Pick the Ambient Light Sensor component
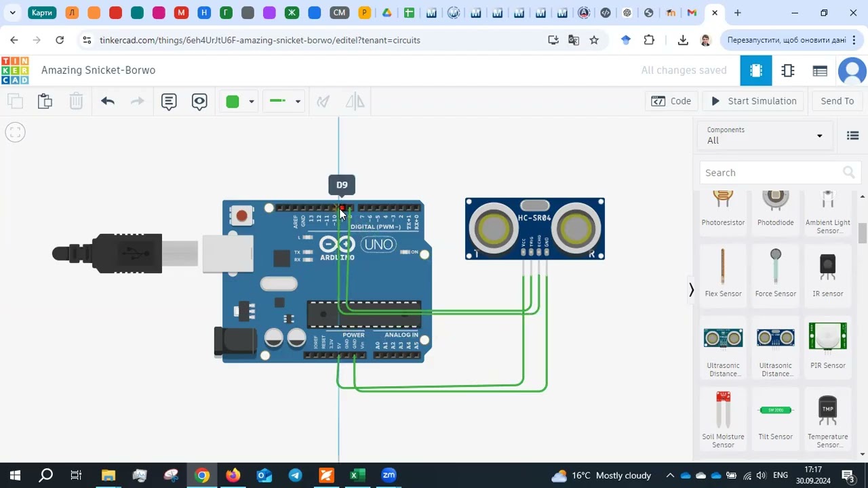Image resolution: width=868 pixels, height=488 pixels. pyautogui.click(x=828, y=213)
